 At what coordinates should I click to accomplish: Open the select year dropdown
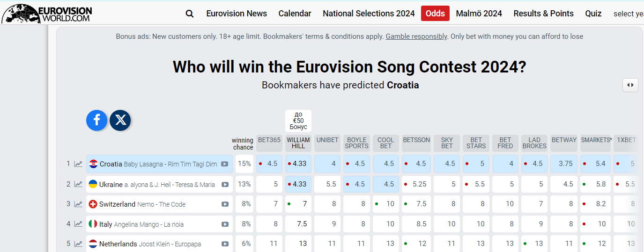(629, 14)
